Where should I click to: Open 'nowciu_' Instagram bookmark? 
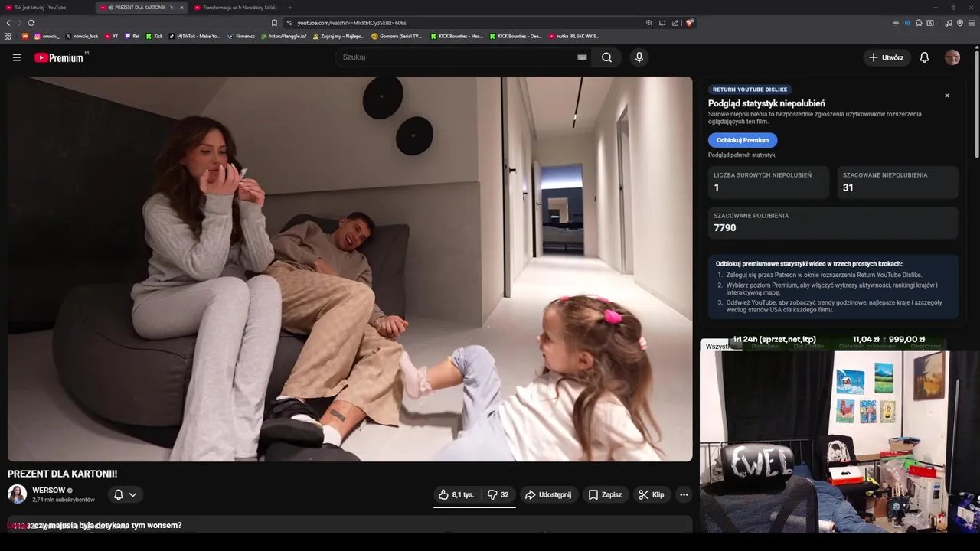pyautogui.click(x=47, y=36)
